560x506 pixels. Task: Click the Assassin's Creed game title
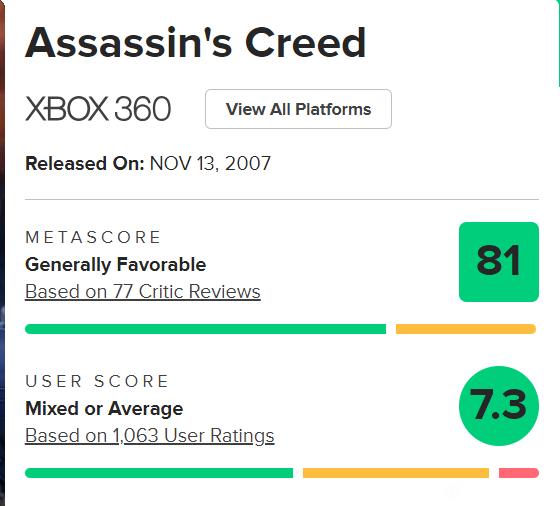[x=196, y=42]
